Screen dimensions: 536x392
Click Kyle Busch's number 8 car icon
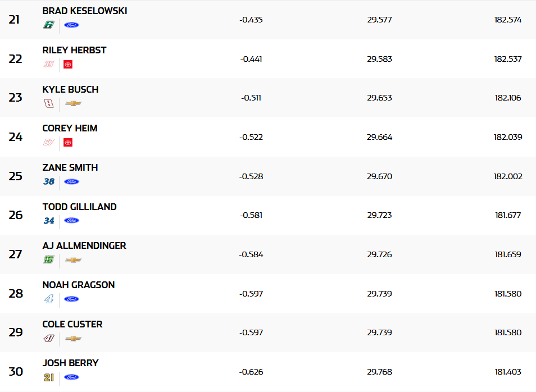[49, 103]
